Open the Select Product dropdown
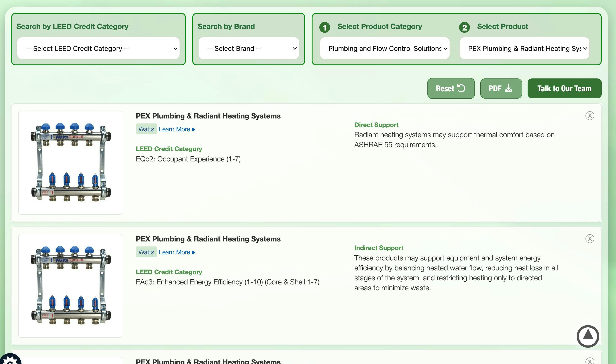 (x=524, y=48)
